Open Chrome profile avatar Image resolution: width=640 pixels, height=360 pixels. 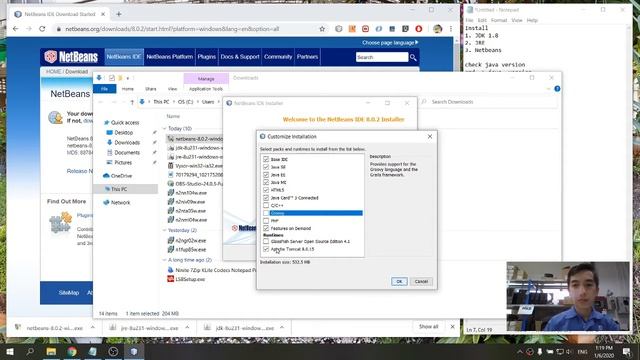coord(438,29)
